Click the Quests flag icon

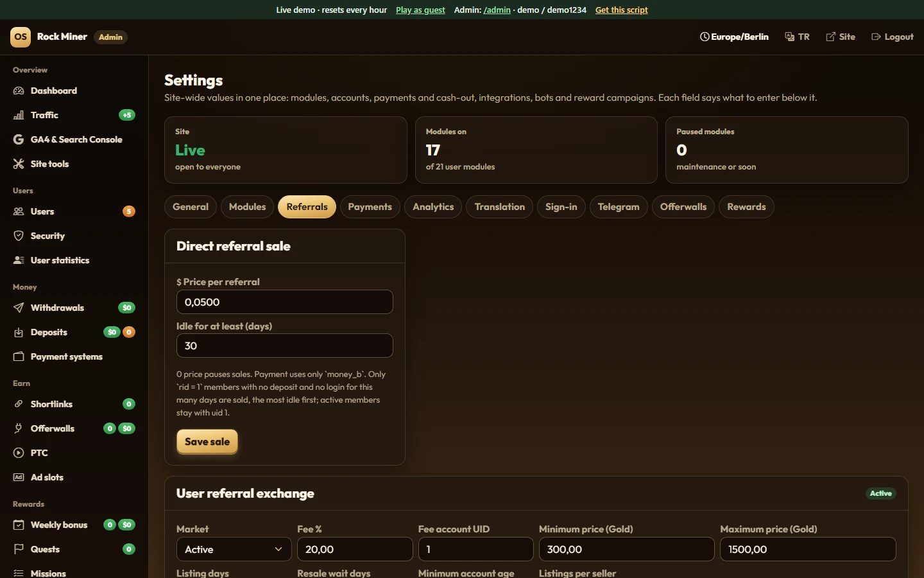click(x=19, y=549)
